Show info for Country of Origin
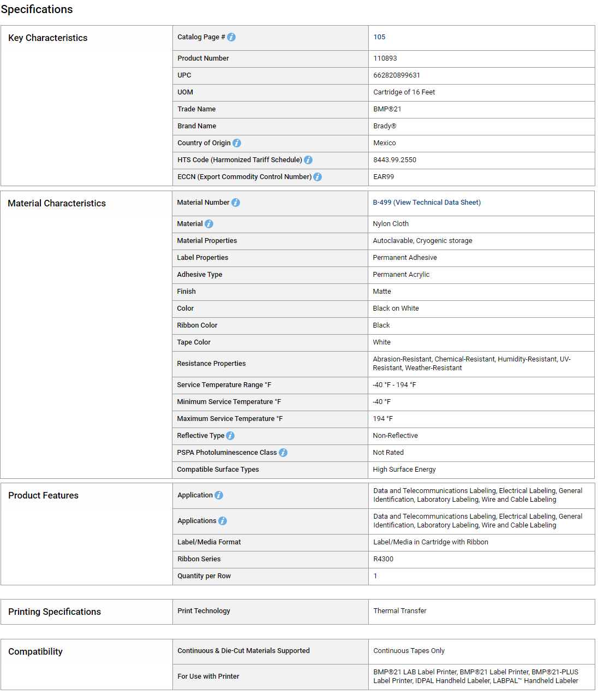 pos(237,143)
